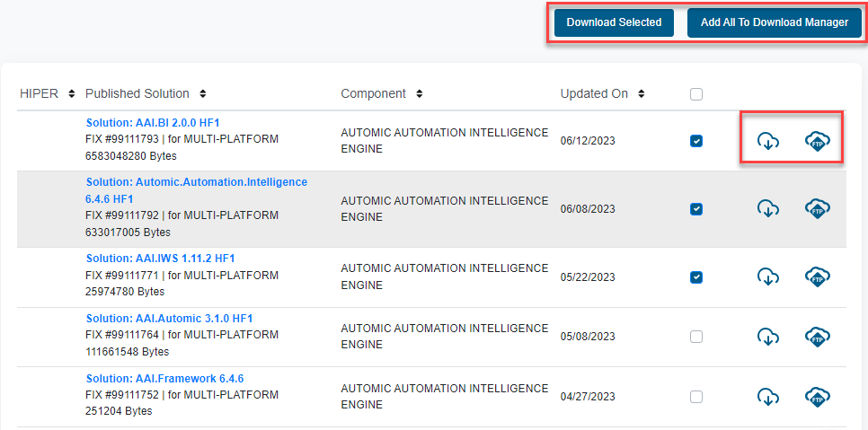Tick the AAI.Automic 3.1.0 HF1 checkbox
The width and height of the screenshot is (868, 430).
(696, 337)
